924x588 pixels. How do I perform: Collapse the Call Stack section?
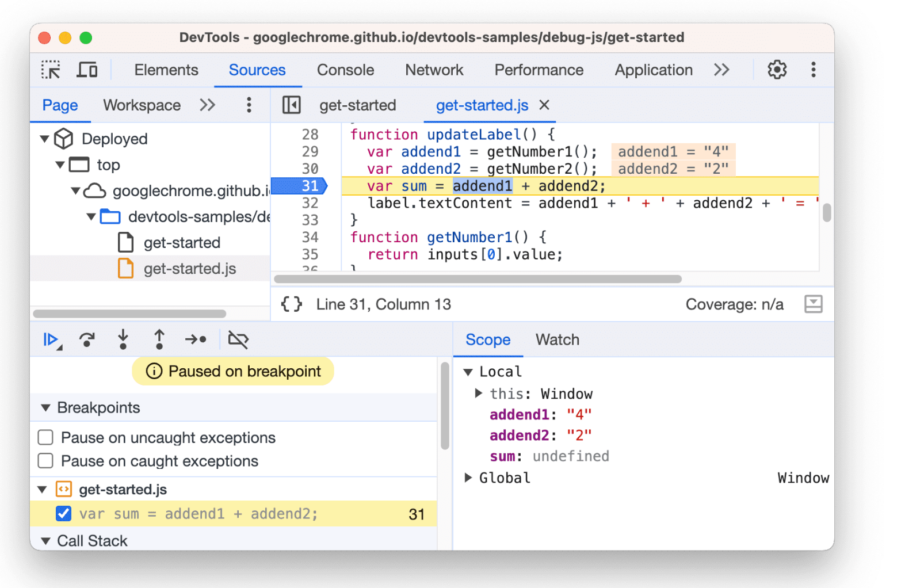(x=45, y=541)
